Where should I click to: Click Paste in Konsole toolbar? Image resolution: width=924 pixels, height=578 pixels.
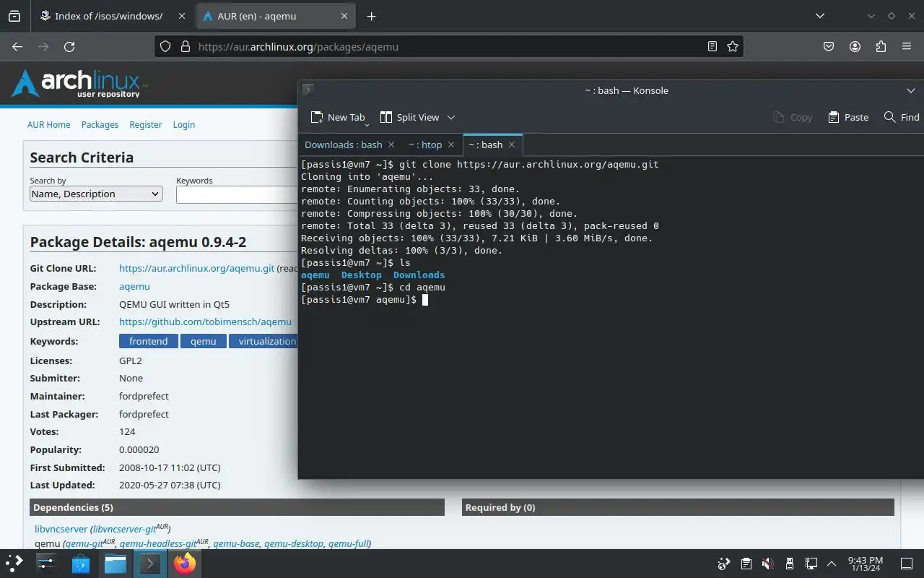848,117
